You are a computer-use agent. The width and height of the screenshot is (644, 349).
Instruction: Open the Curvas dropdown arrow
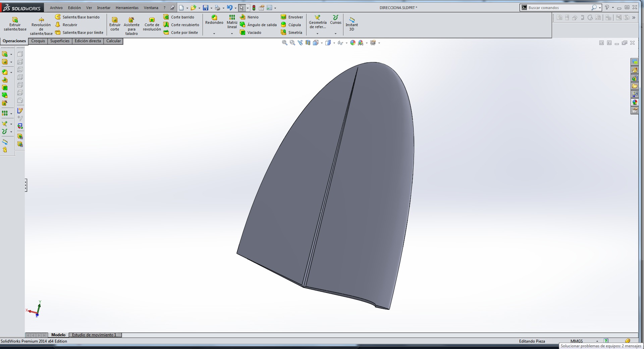[x=335, y=34]
